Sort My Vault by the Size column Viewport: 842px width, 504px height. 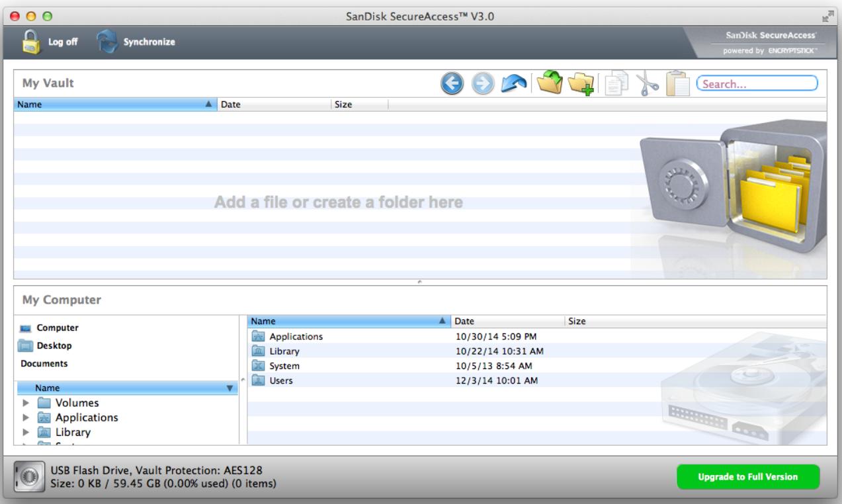pos(359,105)
